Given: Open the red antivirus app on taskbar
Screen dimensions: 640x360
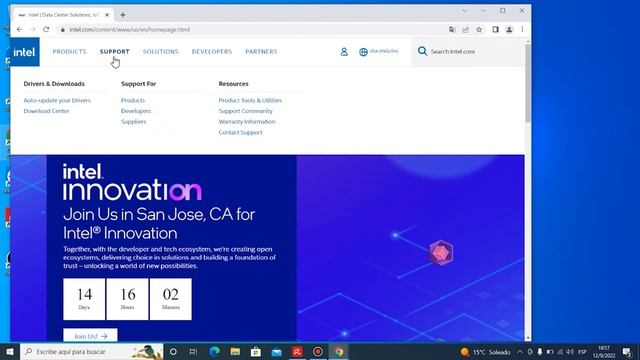Looking at the screenshot, I should (297, 351).
